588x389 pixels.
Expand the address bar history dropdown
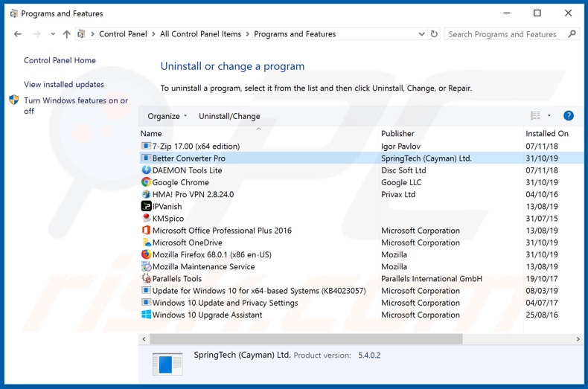[x=421, y=34]
